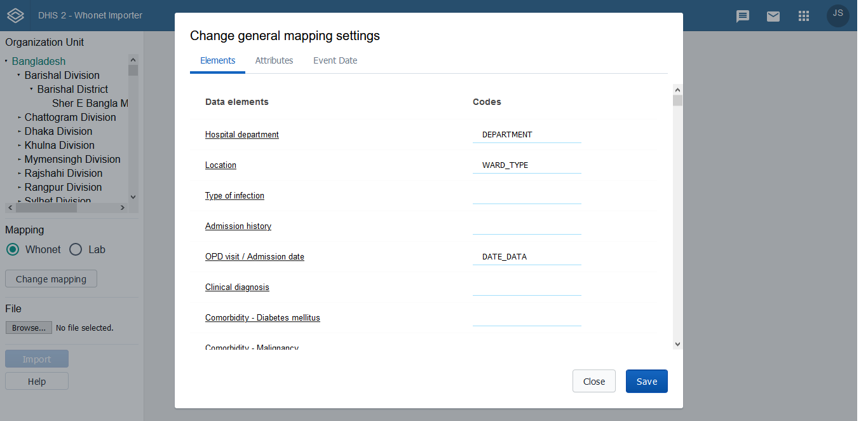Image resolution: width=868 pixels, height=421 pixels.
Task: Click the Clinical diagnosis code field
Action: pos(527,287)
